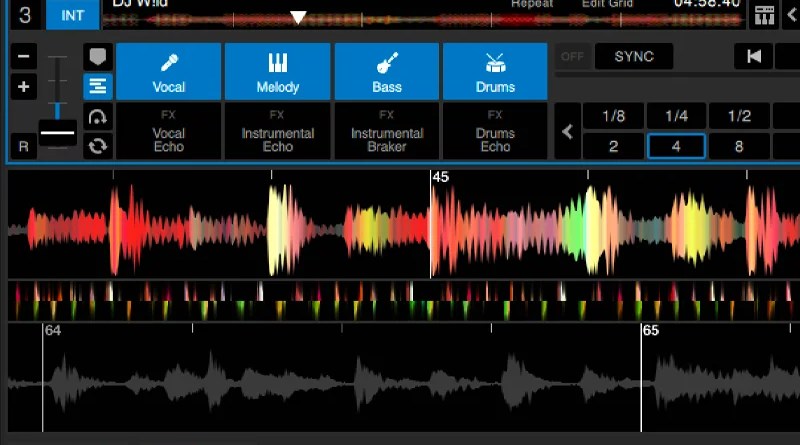Toggle the Melody stem button

coord(278,71)
